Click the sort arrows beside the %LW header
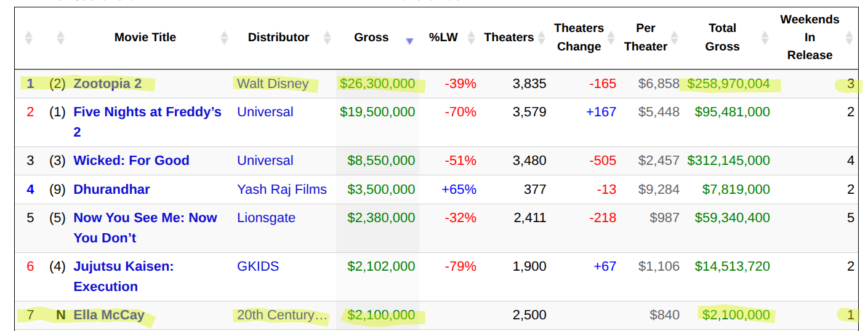 471,38
